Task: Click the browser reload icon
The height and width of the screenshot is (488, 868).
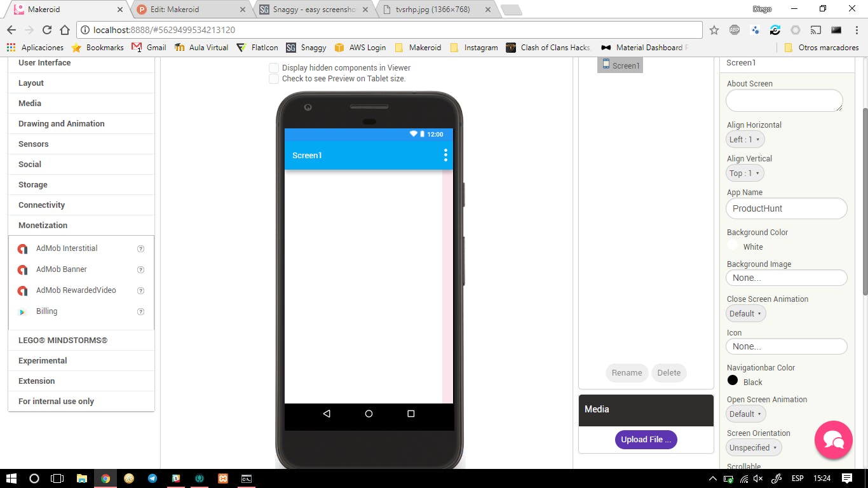Action: tap(46, 30)
